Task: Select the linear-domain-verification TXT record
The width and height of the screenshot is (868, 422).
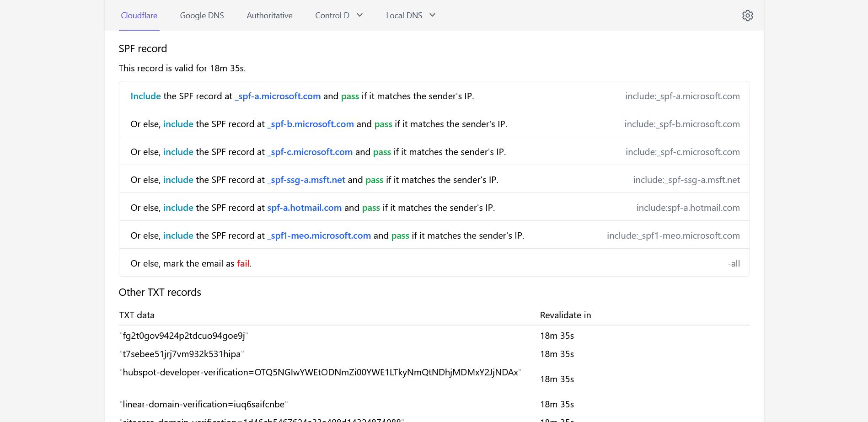Action: pos(204,404)
